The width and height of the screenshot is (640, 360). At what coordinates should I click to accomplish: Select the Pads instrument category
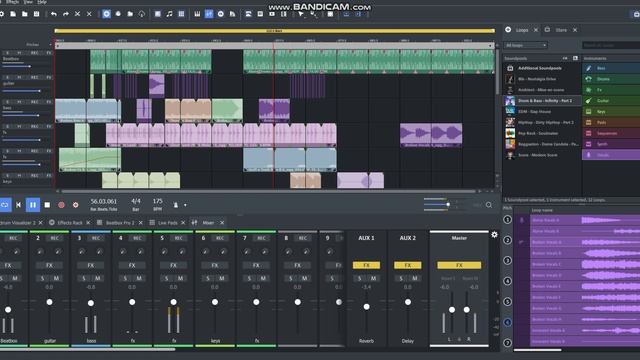[611, 122]
